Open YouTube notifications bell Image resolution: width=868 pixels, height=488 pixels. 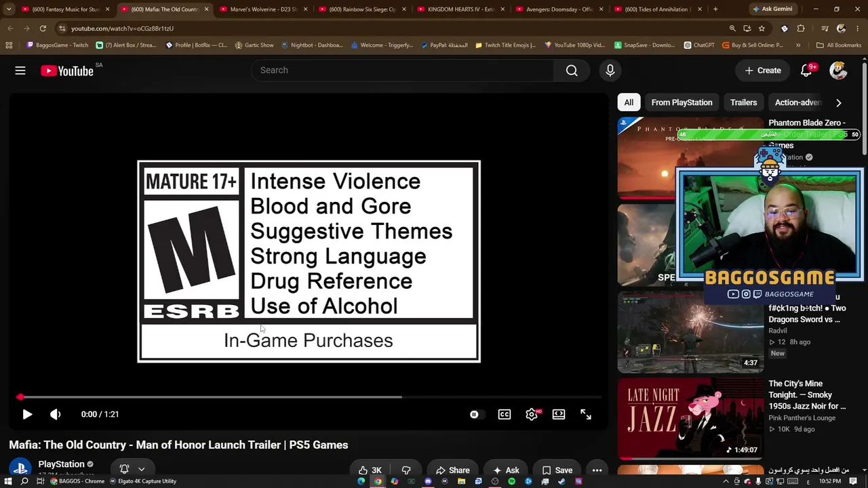806,70
